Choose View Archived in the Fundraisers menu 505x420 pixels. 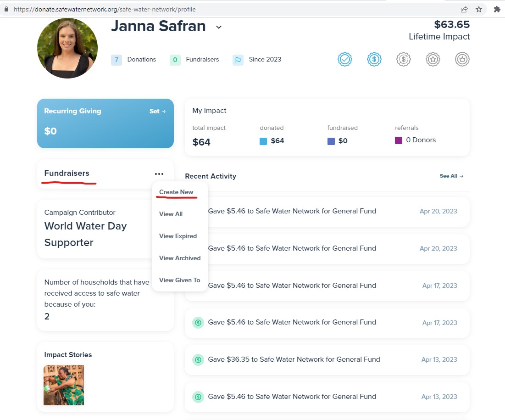(x=180, y=258)
